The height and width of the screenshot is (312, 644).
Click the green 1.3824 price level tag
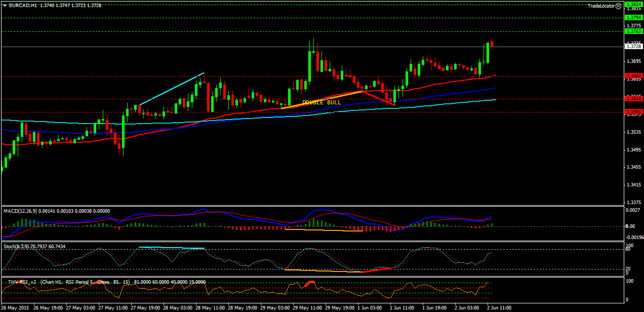(633, 4)
